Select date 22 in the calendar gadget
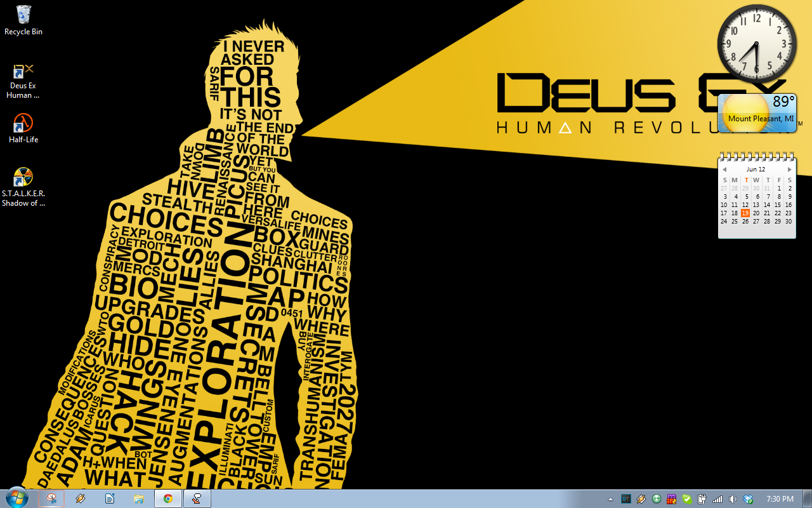This screenshot has height=508, width=812. tap(778, 213)
